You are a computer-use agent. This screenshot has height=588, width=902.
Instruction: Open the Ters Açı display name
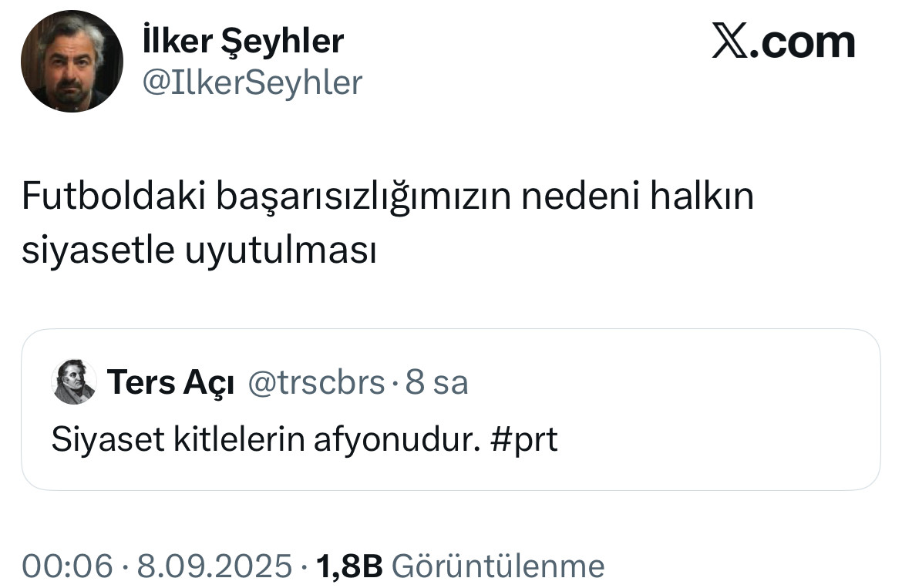[x=170, y=382]
